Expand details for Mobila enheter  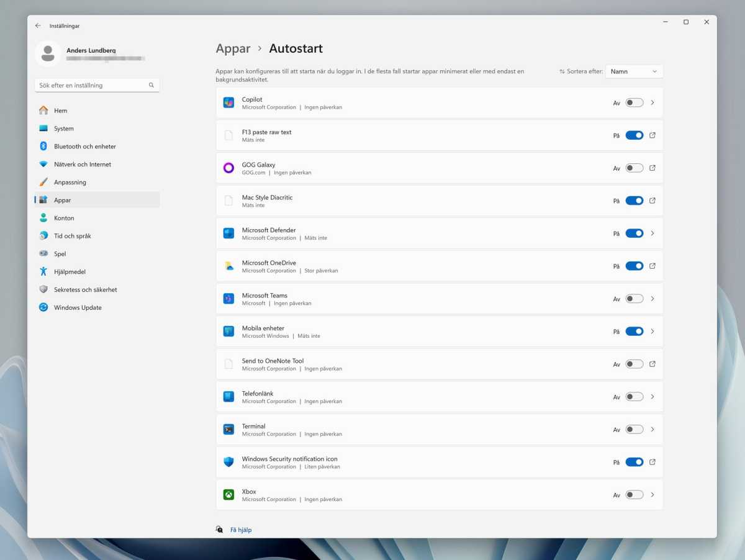click(652, 332)
